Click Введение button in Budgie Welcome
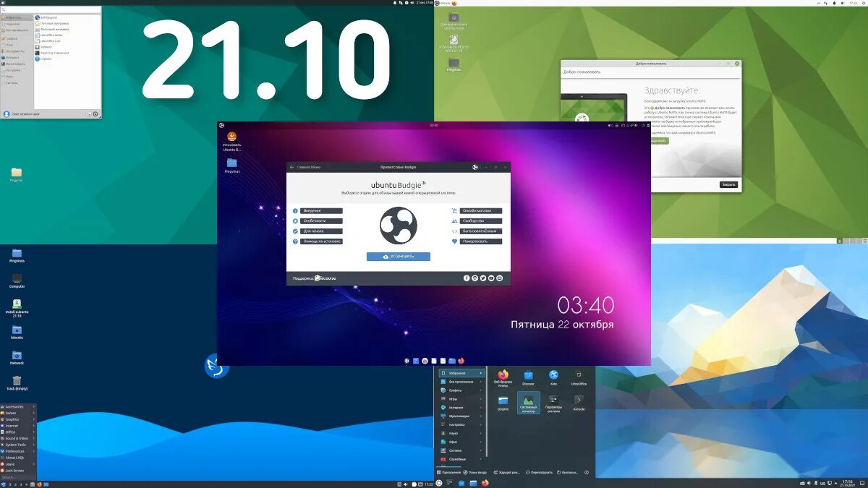The image size is (868, 488). [x=322, y=211]
